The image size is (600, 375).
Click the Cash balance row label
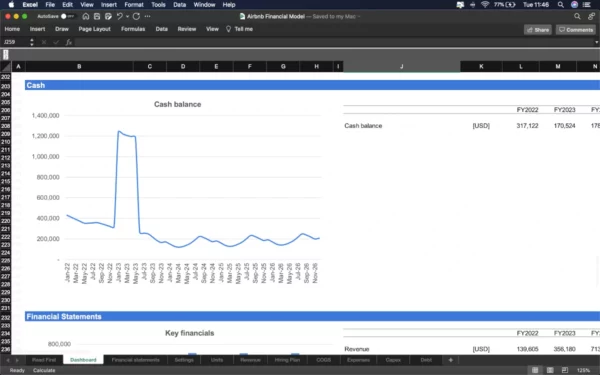[363, 126]
